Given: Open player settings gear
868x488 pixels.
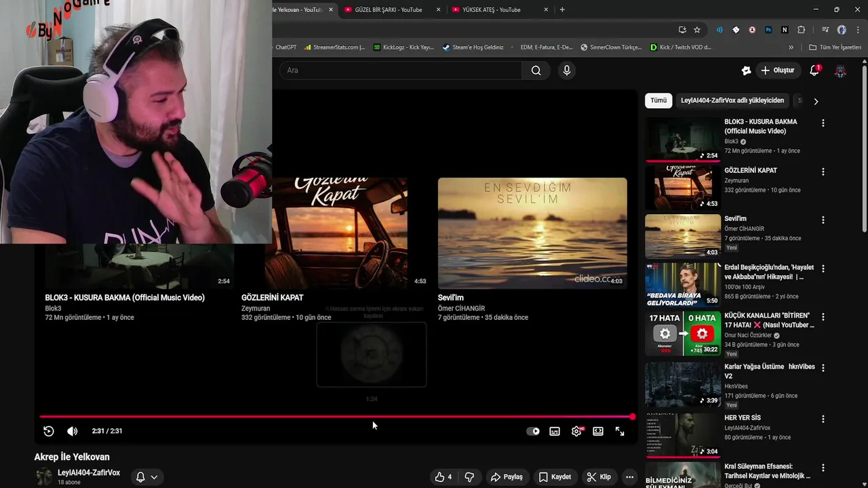Looking at the screenshot, I should click(x=576, y=431).
